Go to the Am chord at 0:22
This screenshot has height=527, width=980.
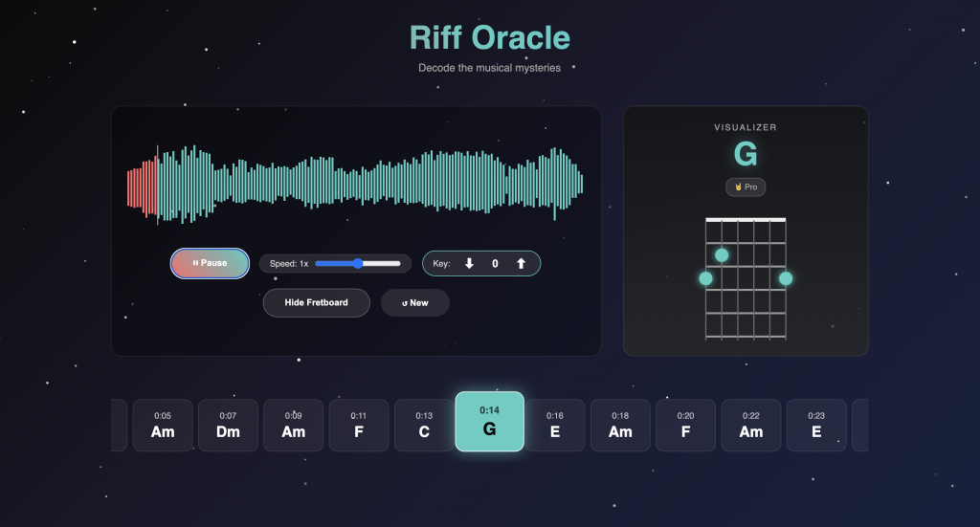(x=751, y=425)
